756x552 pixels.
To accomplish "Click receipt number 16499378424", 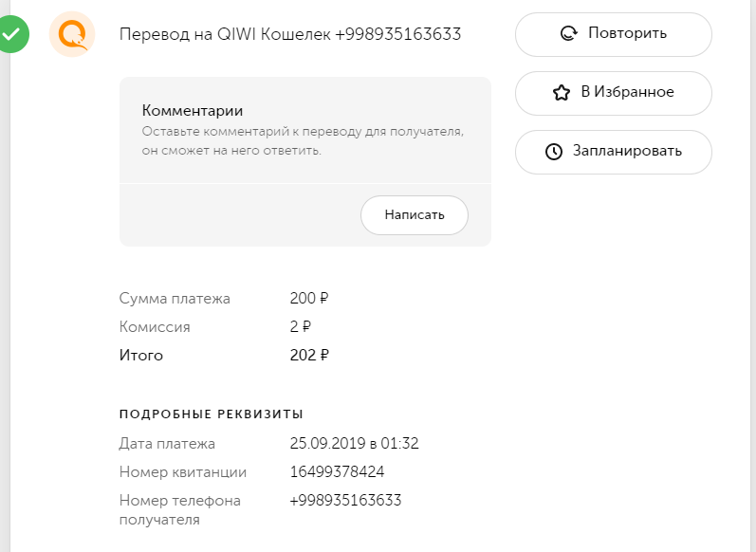I will pos(337,471).
